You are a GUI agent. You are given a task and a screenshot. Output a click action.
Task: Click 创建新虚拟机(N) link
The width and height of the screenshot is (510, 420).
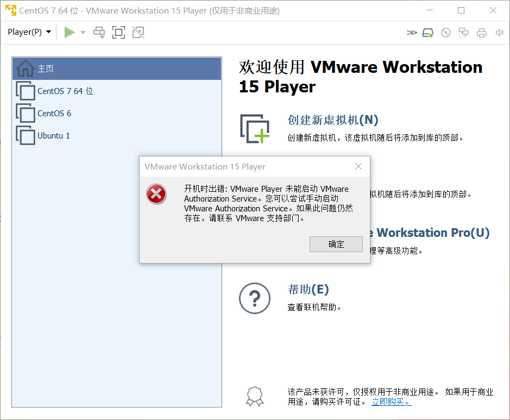(x=333, y=120)
